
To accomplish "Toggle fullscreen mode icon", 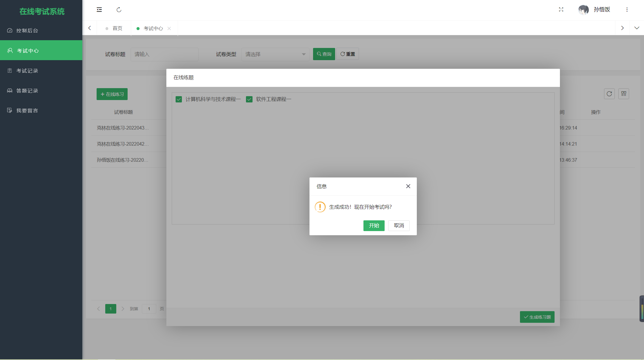I will pos(561,10).
